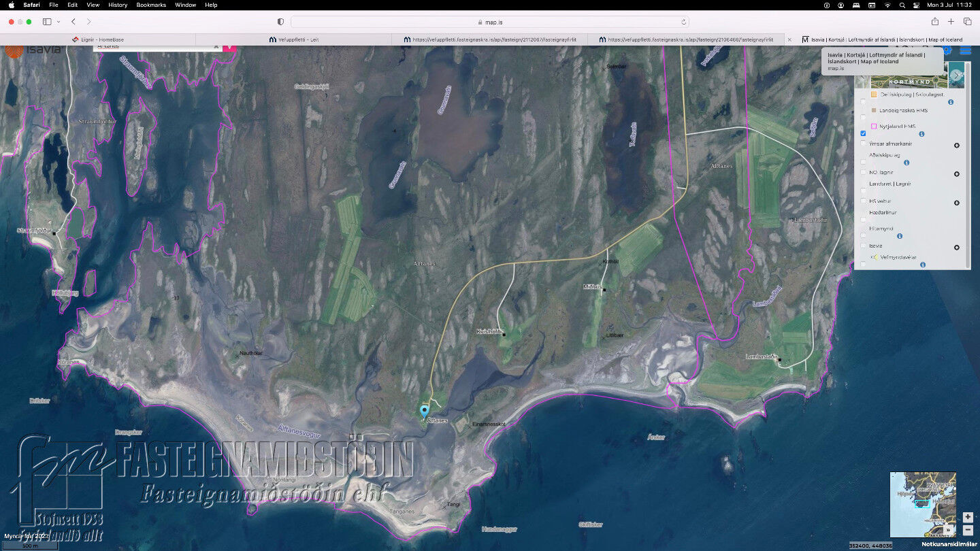The width and height of the screenshot is (980, 551).
Task: Enable the Landeignaskrá HMS layer checkbox
Action: (863, 117)
